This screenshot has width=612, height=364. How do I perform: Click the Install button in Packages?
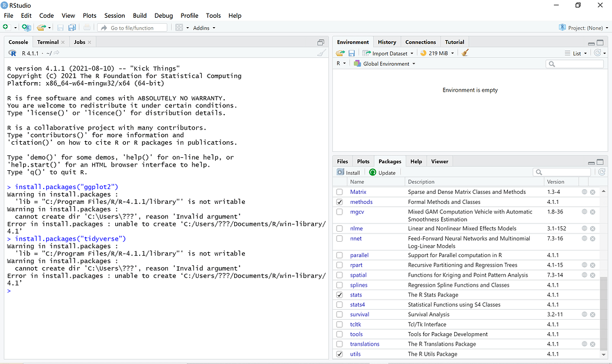(348, 172)
